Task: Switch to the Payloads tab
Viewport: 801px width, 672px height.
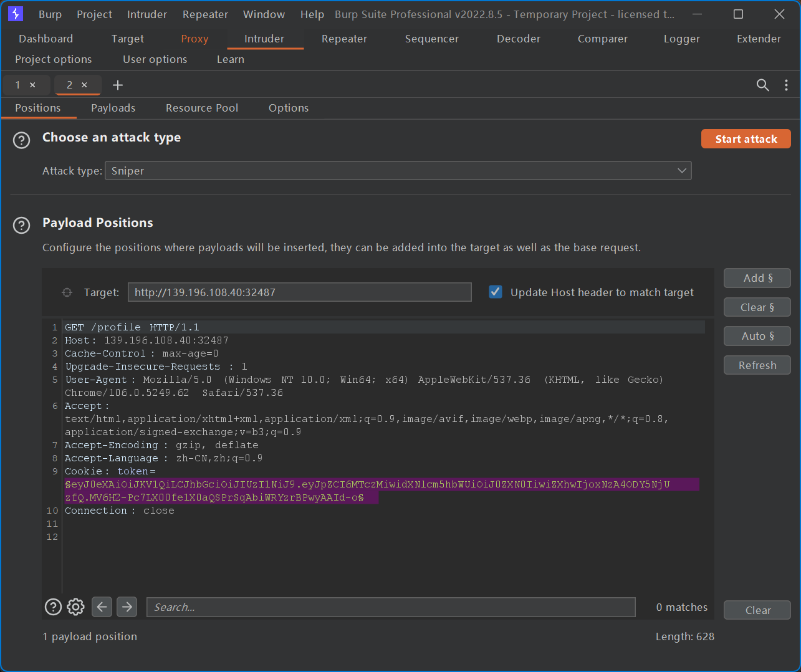Action: pyautogui.click(x=113, y=108)
